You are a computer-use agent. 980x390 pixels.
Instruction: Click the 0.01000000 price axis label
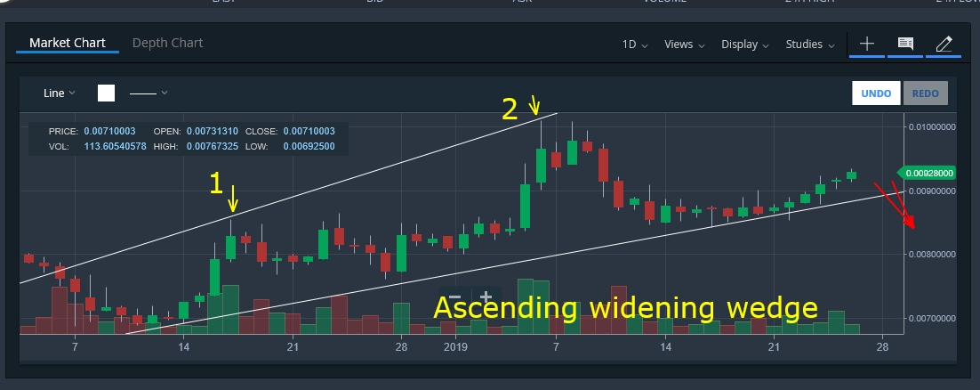[931, 126]
